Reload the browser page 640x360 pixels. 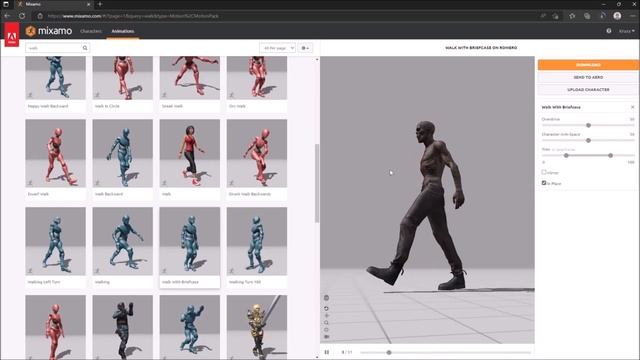22,16
